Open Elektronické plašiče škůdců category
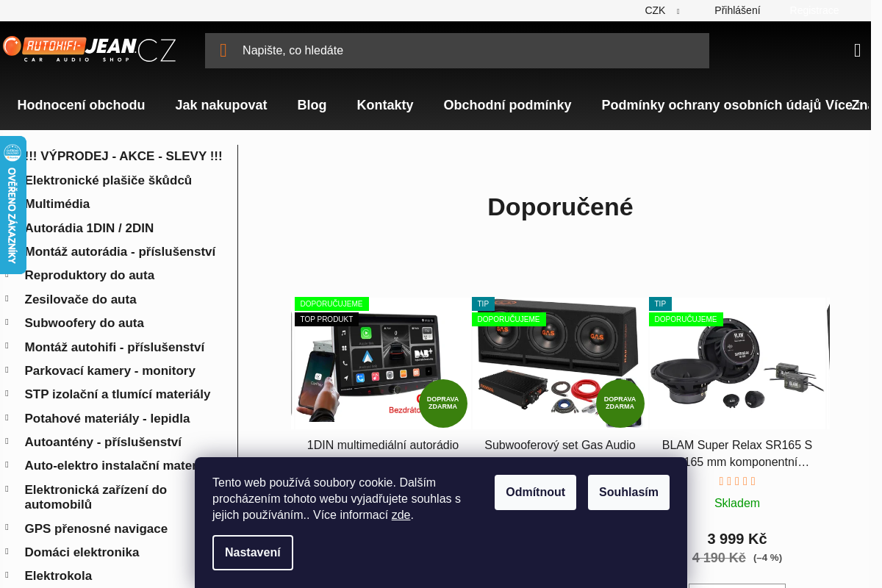 [x=108, y=181]
